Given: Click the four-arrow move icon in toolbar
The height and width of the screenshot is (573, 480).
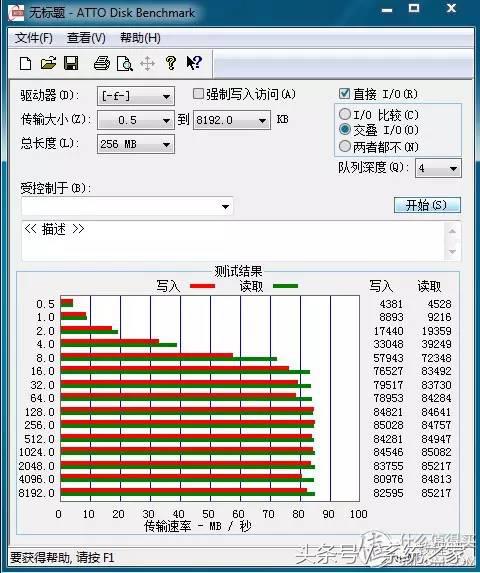Looking at the screenshot, I should 147,64.
